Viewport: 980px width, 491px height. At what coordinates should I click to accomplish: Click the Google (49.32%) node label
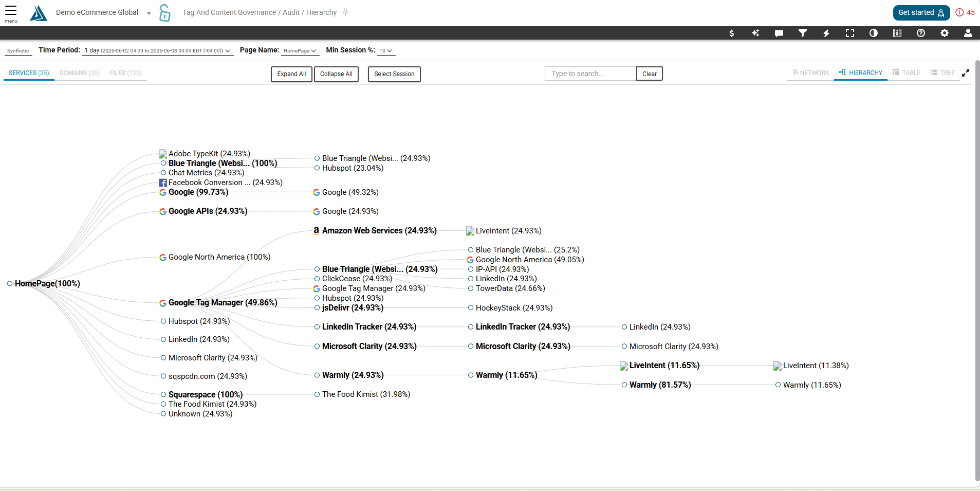coord(350,192)
